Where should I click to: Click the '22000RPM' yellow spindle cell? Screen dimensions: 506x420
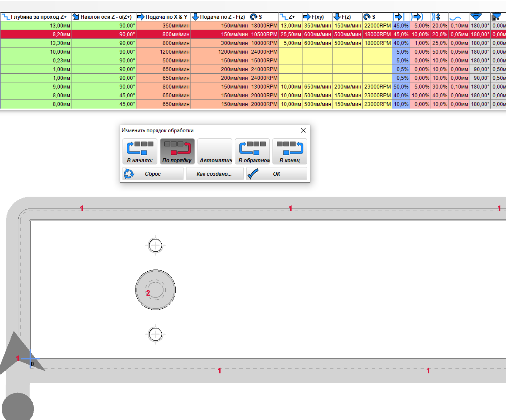tap(377, 25)
